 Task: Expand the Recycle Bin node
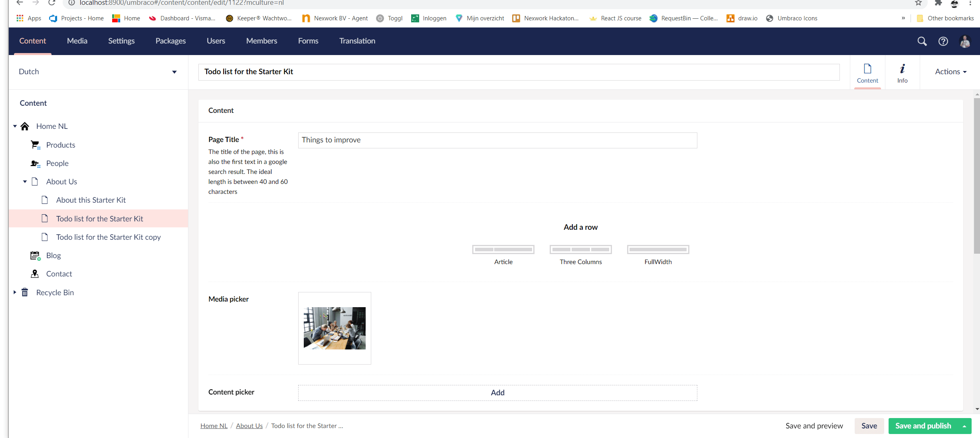coord(15,292)
